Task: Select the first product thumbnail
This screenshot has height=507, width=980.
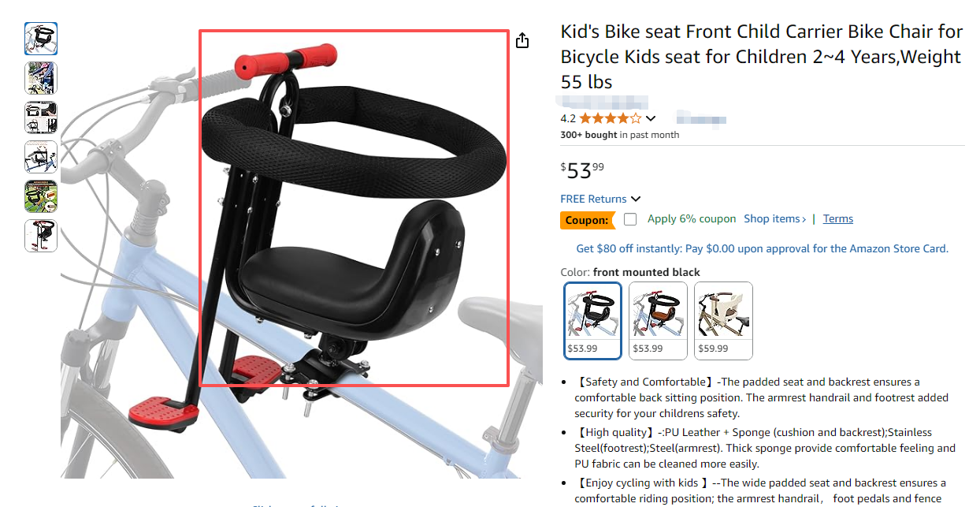Action: coord(41,39)
